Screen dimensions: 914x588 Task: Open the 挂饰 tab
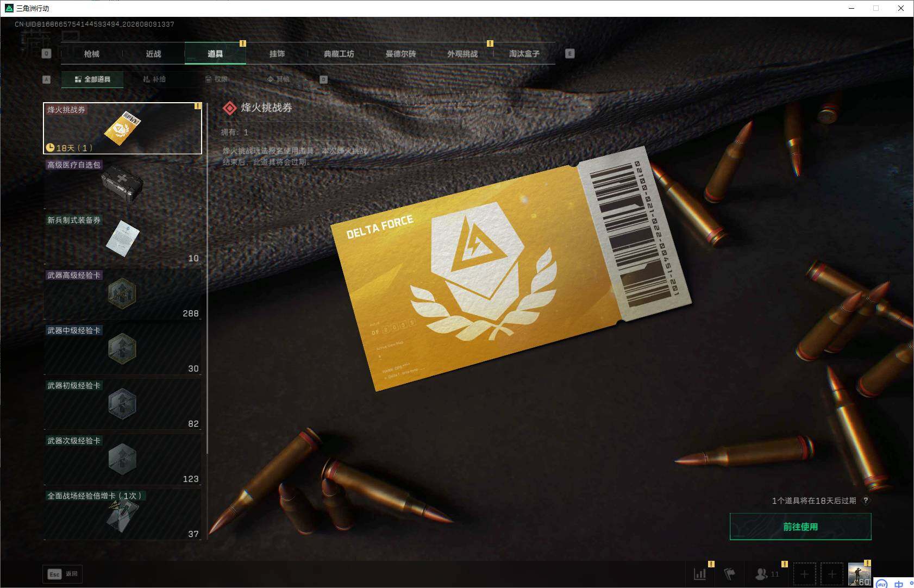(x=277, y=54)
